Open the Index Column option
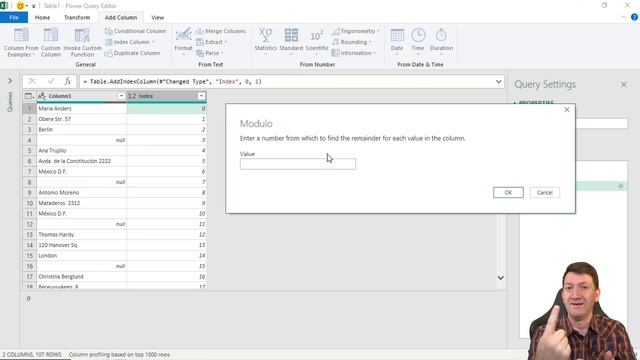 (x=130, y=42)
